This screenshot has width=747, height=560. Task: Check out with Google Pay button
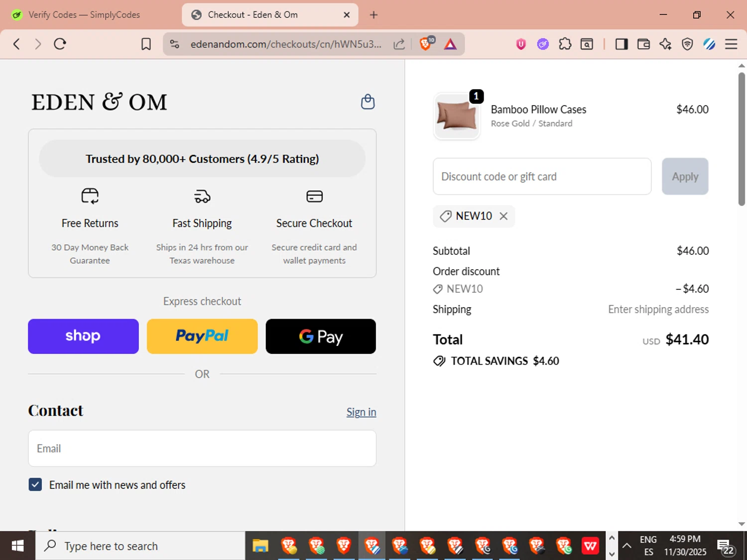pyautogui.click(x=321, y=336)
